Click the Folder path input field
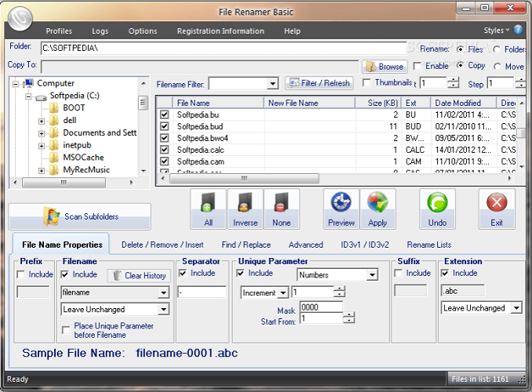 (x=228, y=49)
